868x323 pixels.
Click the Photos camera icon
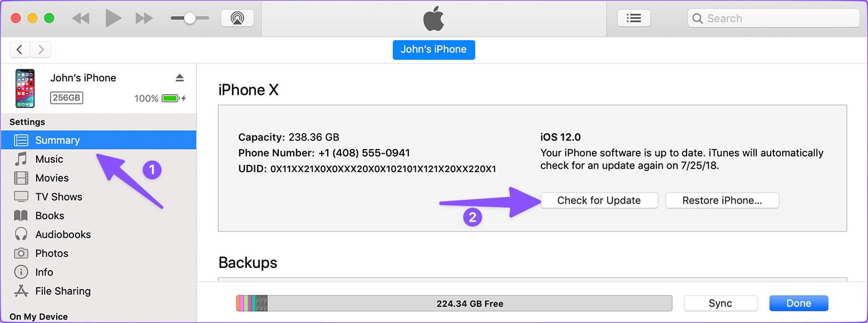pos(21,253)
